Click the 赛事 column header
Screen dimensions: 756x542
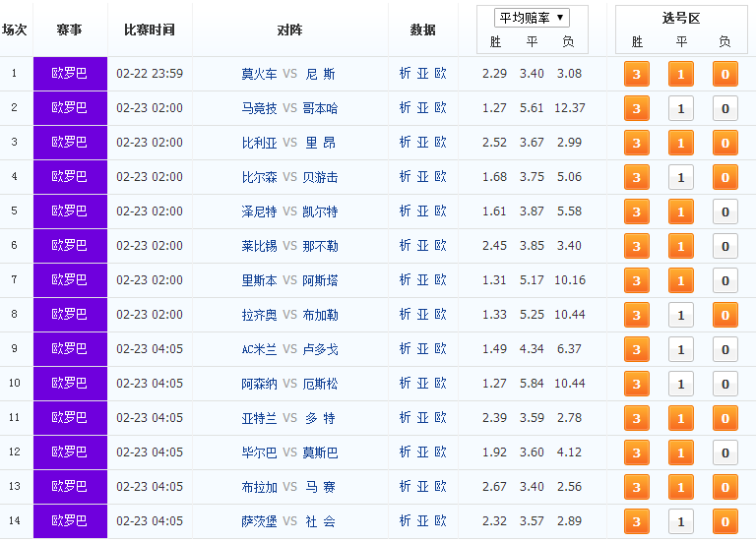pyautogui.click(x=70, y=30)
